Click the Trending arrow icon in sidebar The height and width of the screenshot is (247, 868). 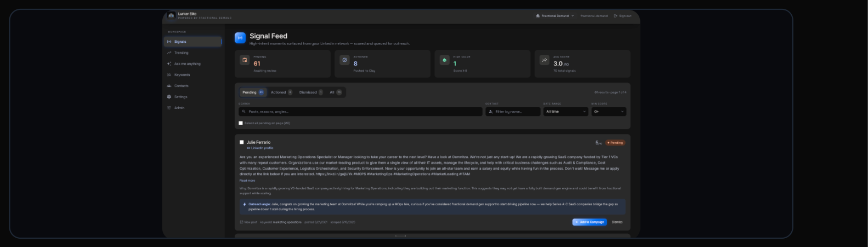(x=169, y=53)
